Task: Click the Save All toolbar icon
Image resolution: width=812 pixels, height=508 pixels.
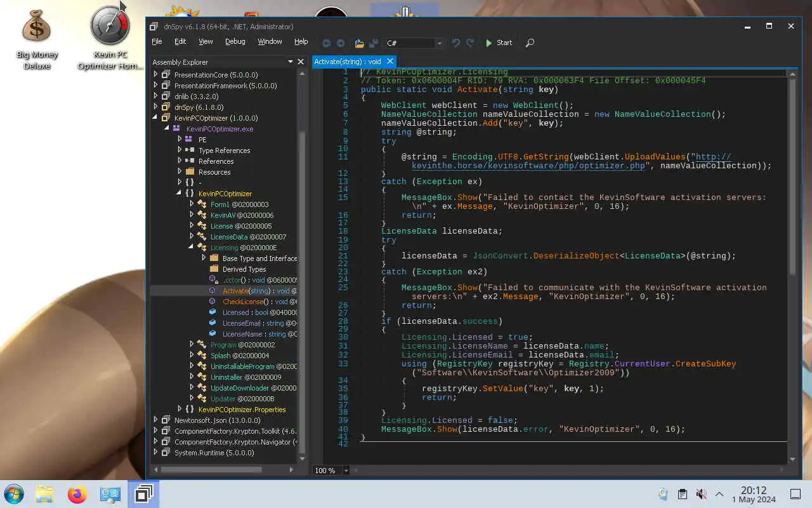Action: point(374,43)
